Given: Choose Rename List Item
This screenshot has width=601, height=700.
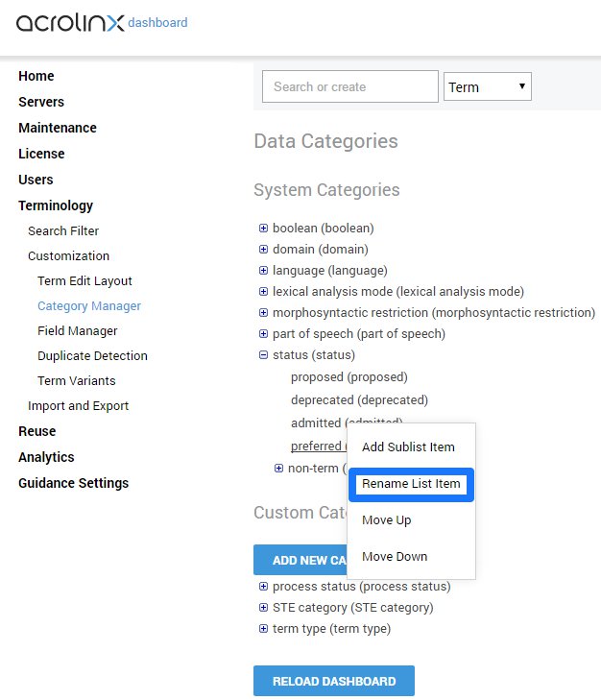Looking at the screenshot, I should [x=411, y=484].
